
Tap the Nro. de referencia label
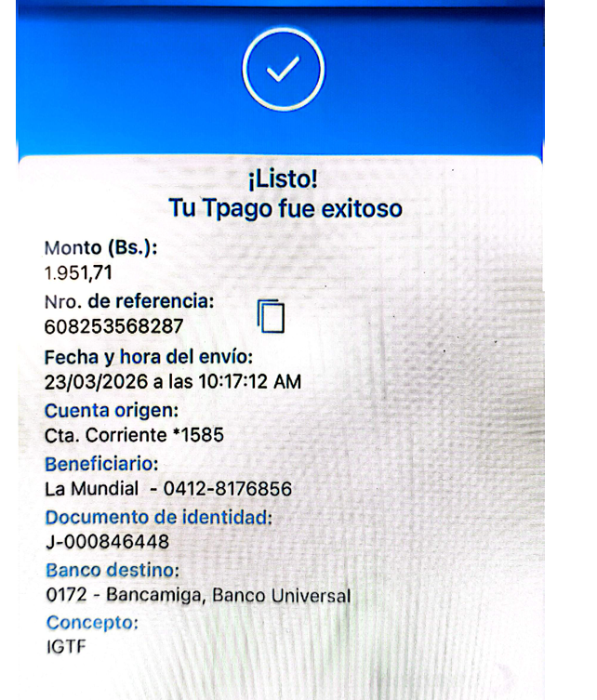(x=129, y=301)
